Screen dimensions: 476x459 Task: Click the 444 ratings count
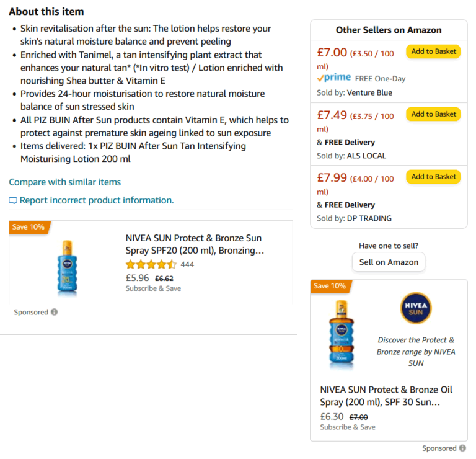[x=187, y=264]
